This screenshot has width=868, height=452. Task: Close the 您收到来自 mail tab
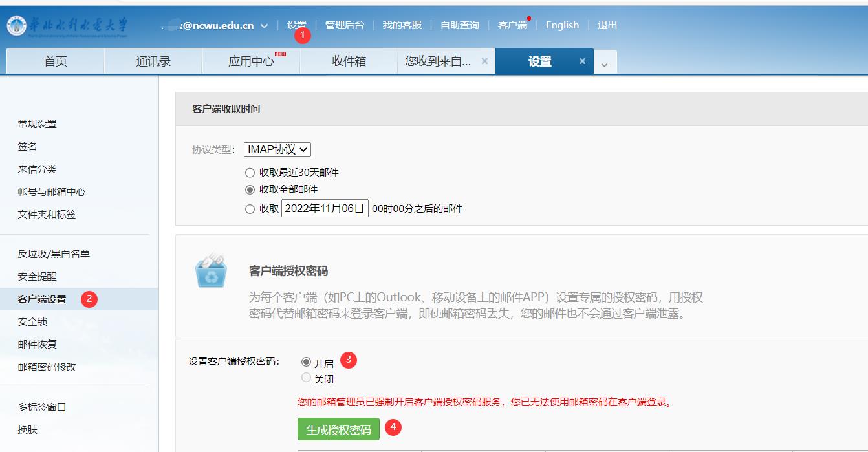[x=484, y=61]
